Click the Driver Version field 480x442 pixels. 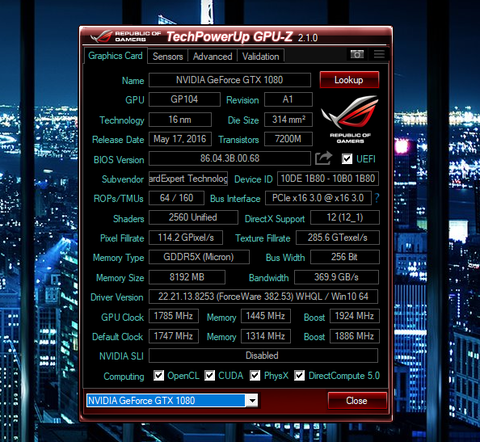[x=263, y=296]
